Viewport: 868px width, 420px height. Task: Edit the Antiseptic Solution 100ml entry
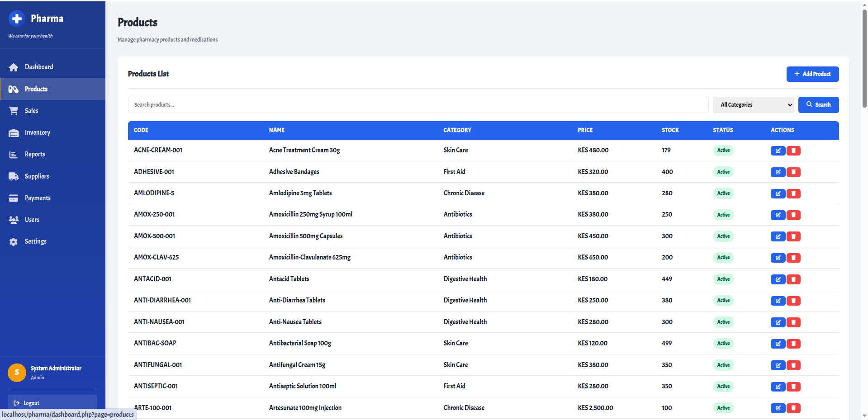click(x=778, y=387)
